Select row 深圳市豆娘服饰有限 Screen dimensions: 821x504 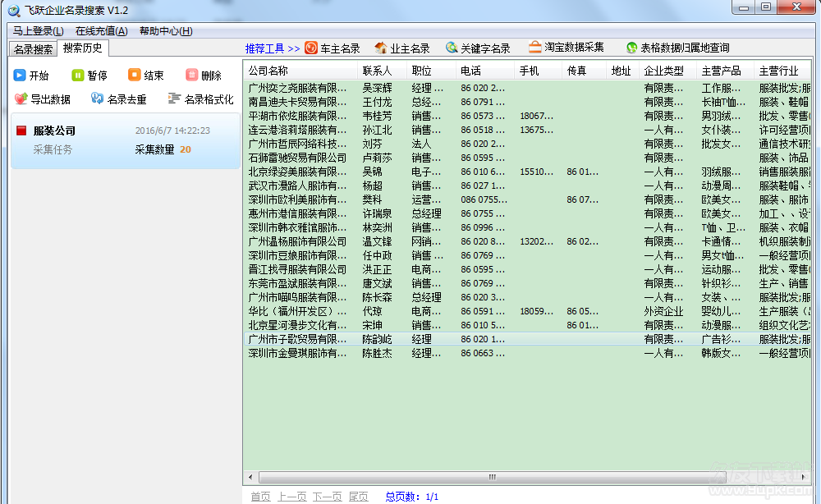[x=527, y=255]
